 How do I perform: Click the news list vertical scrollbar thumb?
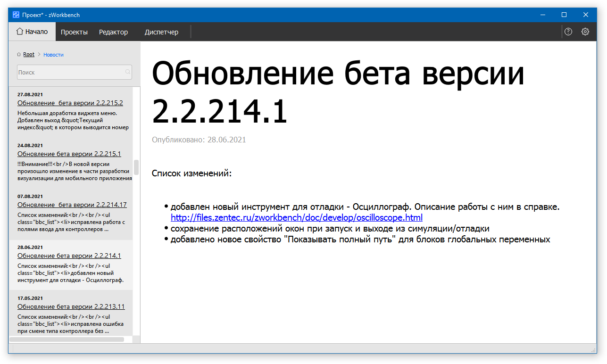coord(136,167)
